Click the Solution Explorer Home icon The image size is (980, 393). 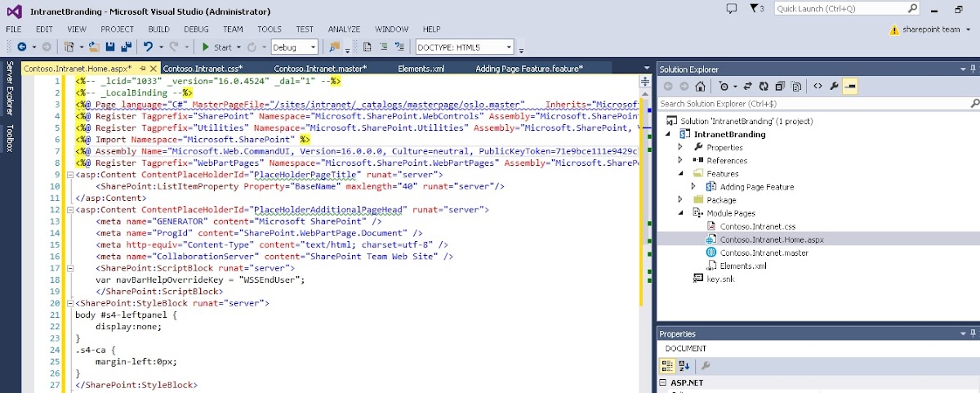pos(700,86)
